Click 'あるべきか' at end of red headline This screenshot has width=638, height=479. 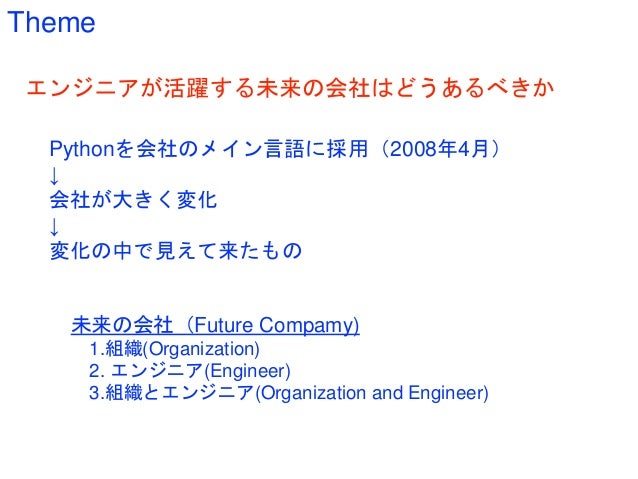(x=498, y=88)
